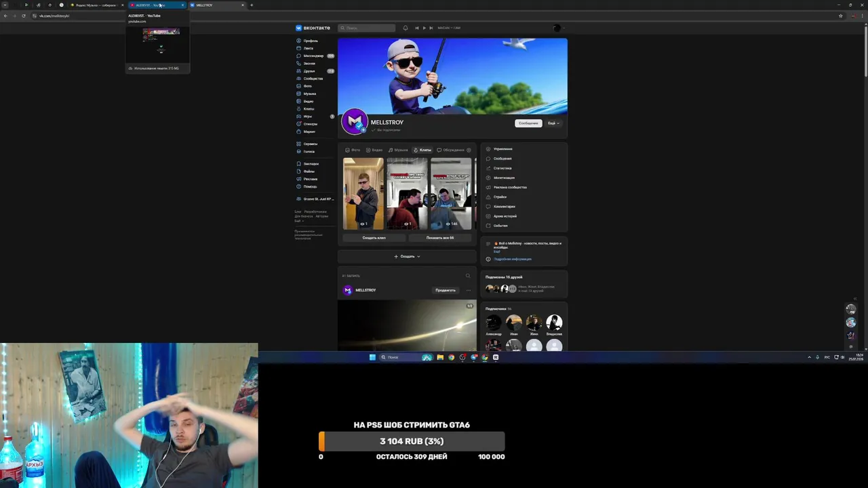This screenshot has height=488, width=868.
Task: Click the notifications bell icon
Action: (406, 28)
